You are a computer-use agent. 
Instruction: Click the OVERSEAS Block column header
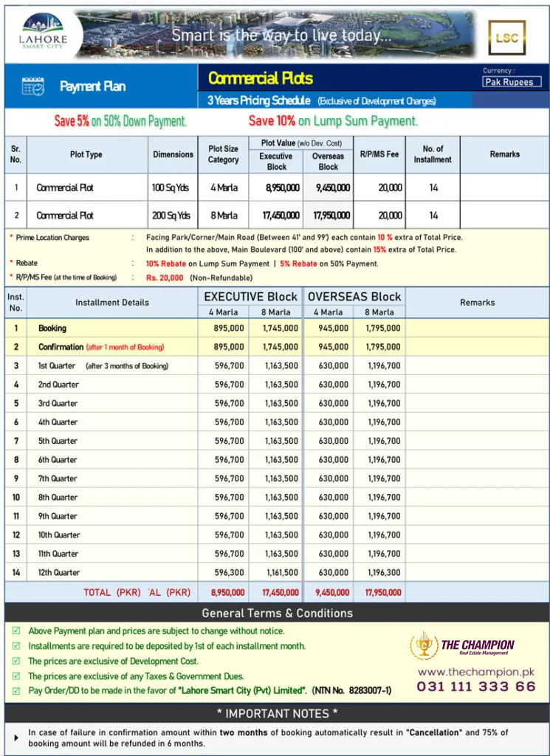pyautogui.click(x=354, y=297)
